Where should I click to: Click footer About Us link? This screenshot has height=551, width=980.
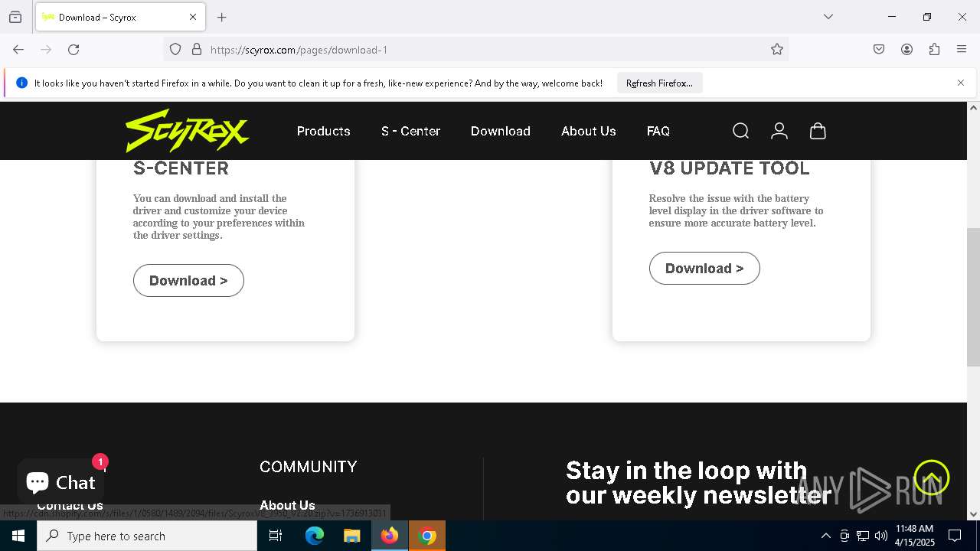coord(287,505)
